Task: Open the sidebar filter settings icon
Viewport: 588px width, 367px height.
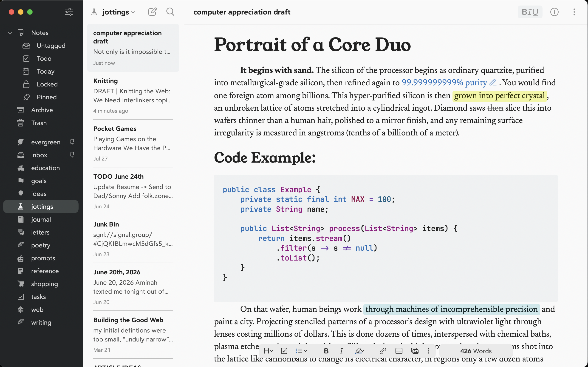Action: [x=69, y=12]
